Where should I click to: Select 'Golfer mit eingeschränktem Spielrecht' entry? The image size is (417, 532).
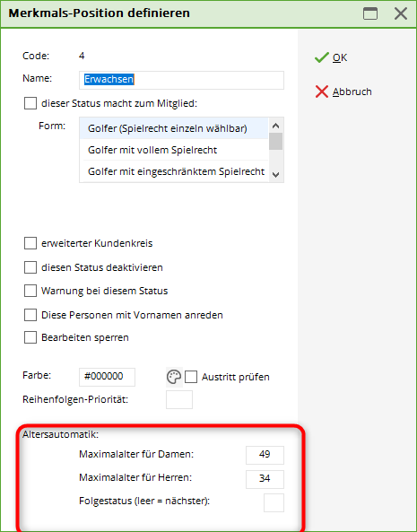[174, 171]
